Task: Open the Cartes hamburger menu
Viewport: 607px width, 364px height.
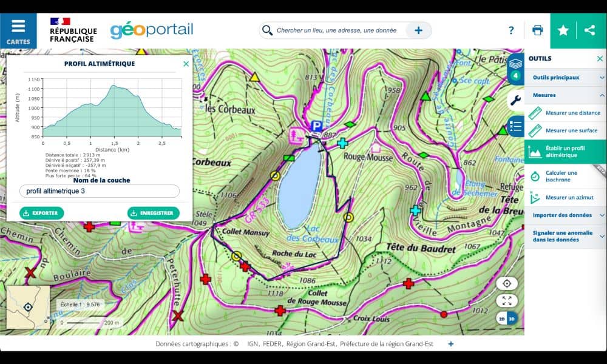Action: pos(18,31)
